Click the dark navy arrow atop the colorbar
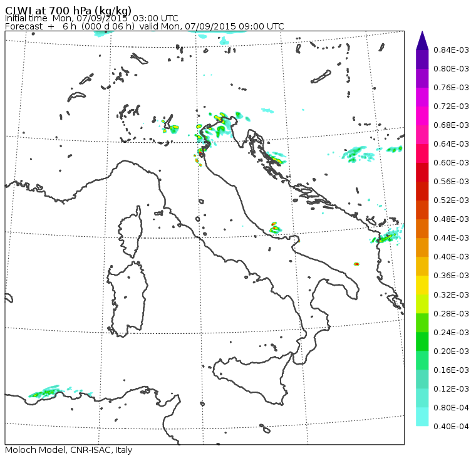This screenshot has width=476, height=458. click(422, 40)
